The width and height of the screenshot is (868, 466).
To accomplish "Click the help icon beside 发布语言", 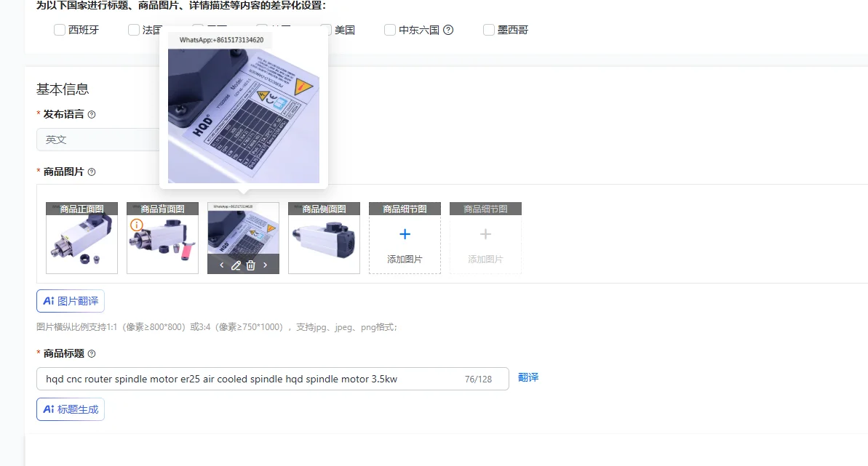I will (92, 115).
